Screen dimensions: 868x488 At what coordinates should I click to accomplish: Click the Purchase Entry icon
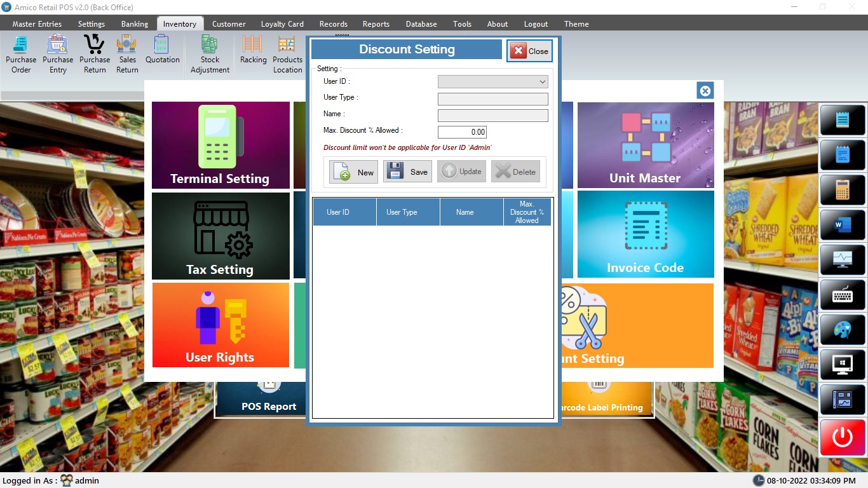tap(58, 53)
